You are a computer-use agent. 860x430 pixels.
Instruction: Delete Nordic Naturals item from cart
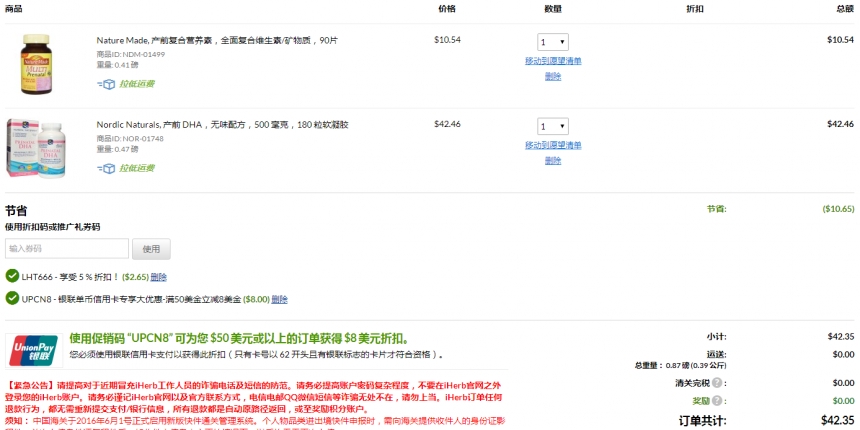(553, 161)
